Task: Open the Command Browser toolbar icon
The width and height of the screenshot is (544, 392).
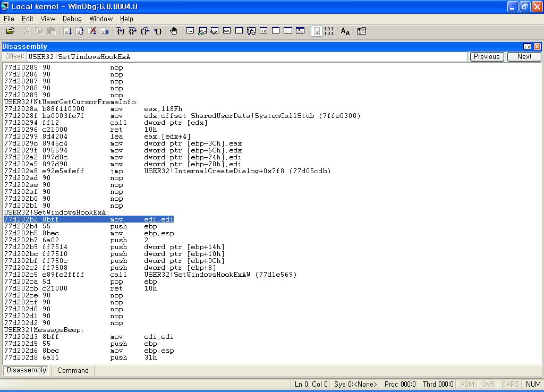Action: pyautogui.click(x=301, y=31)
